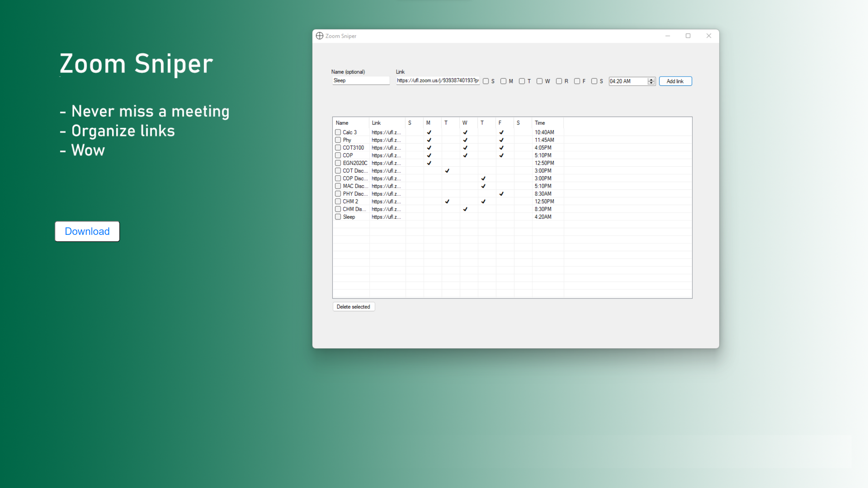
Task: Click the time picker spinner arrows
Action: click(651, 81)
